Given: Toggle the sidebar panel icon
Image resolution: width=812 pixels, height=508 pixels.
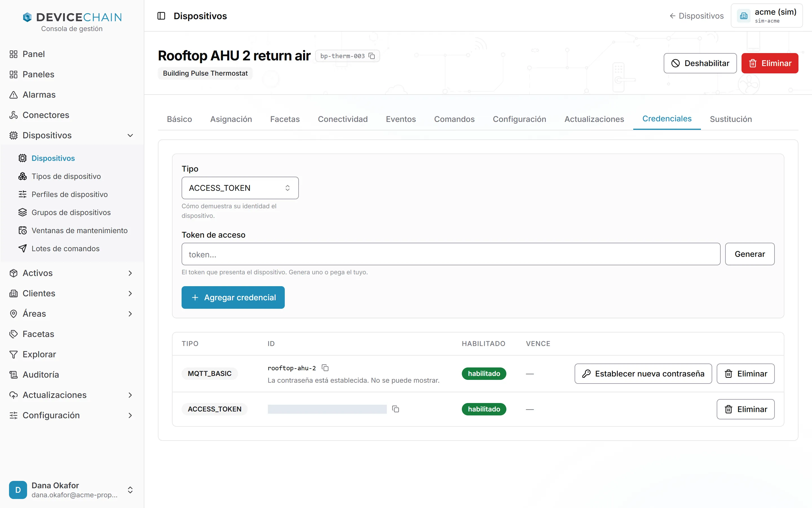Looking at the screenshot, I should [161, 16].
